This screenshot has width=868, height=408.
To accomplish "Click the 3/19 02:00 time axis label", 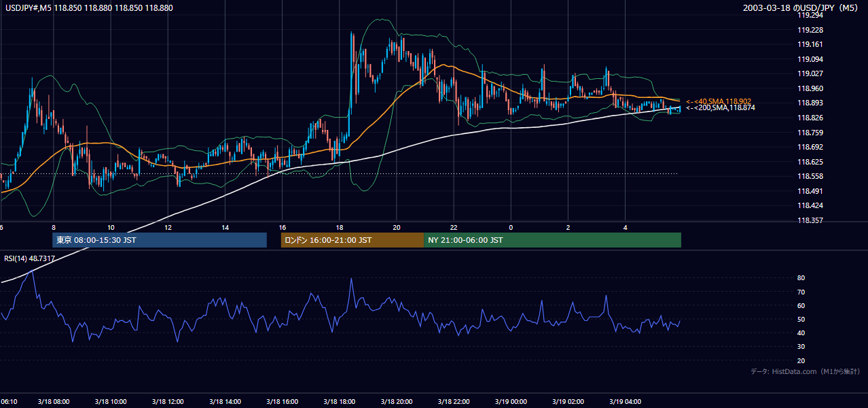I will pos(568,402).
